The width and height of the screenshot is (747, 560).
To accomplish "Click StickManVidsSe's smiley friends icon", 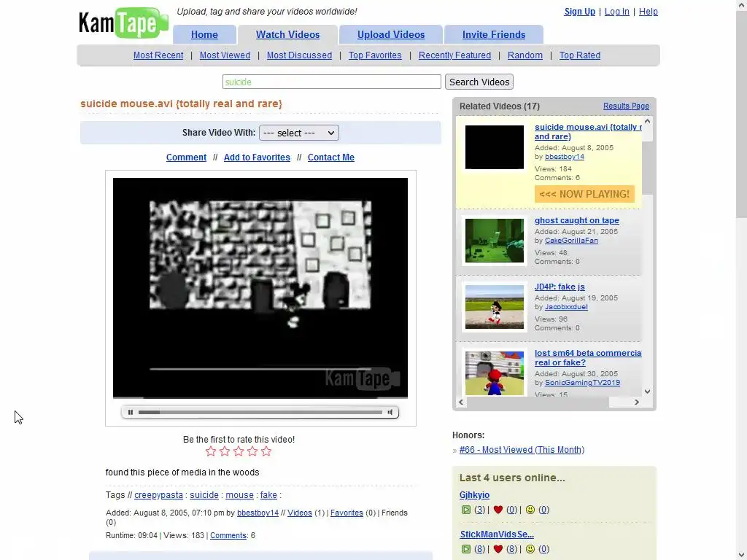I will 530,549.
